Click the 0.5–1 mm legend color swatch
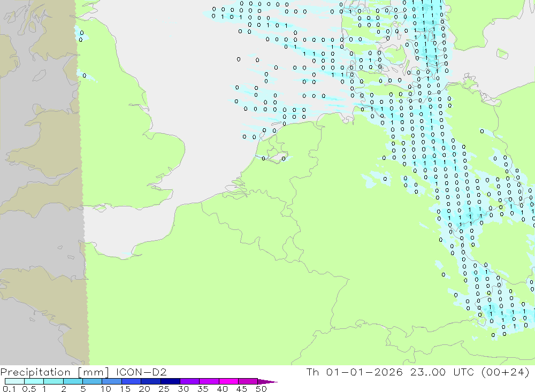535x392 pixels. tap(34, 381)
